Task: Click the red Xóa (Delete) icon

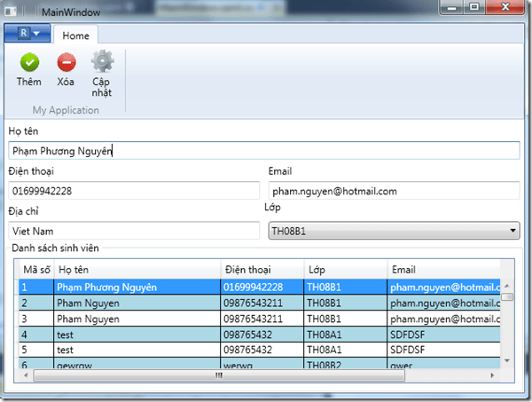Action: coord(66,62)
